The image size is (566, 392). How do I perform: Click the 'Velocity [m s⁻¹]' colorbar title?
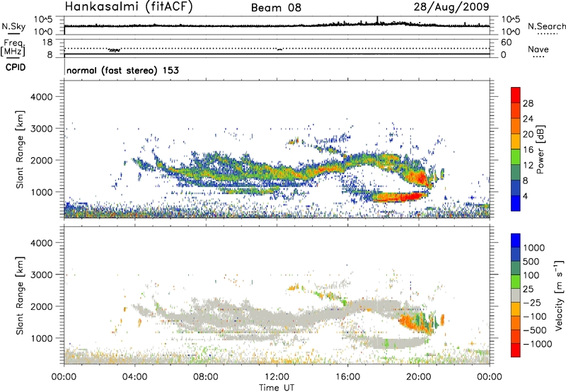[559, 295]
